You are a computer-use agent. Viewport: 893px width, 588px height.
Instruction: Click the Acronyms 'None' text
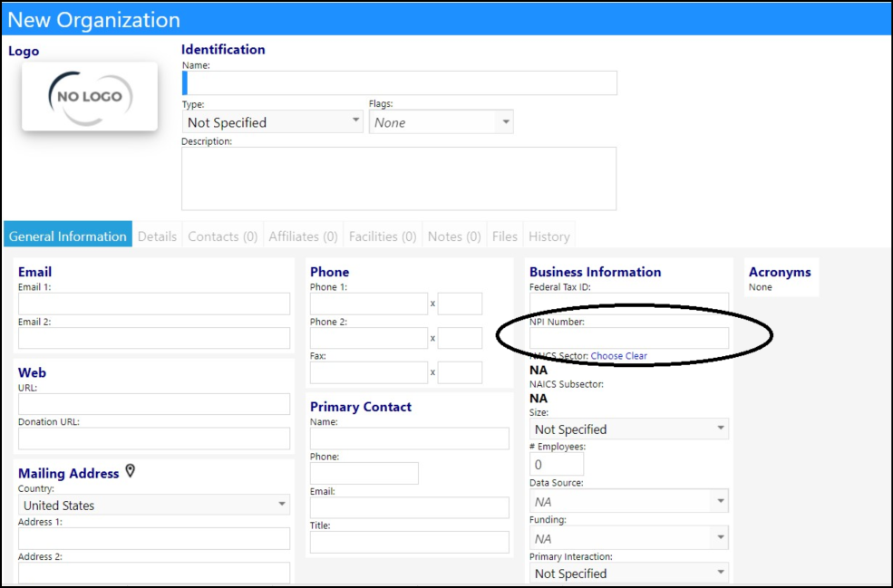tap(761, 287)
